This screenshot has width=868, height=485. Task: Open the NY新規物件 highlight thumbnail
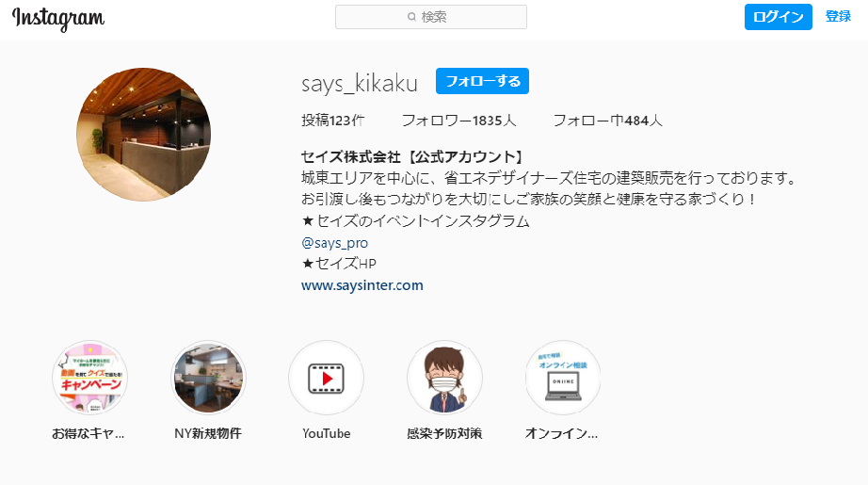pyautogui.click(x=208, y=379)
